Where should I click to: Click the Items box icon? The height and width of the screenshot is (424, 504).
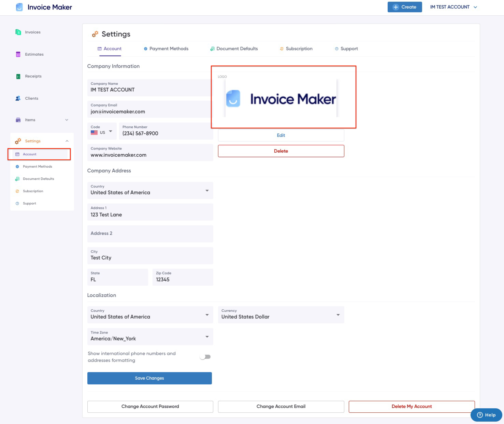18,120
